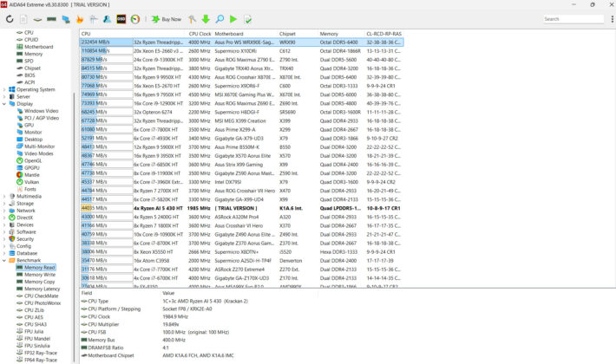Launch Disk Benchmark from toolbar

pos(37,19)
